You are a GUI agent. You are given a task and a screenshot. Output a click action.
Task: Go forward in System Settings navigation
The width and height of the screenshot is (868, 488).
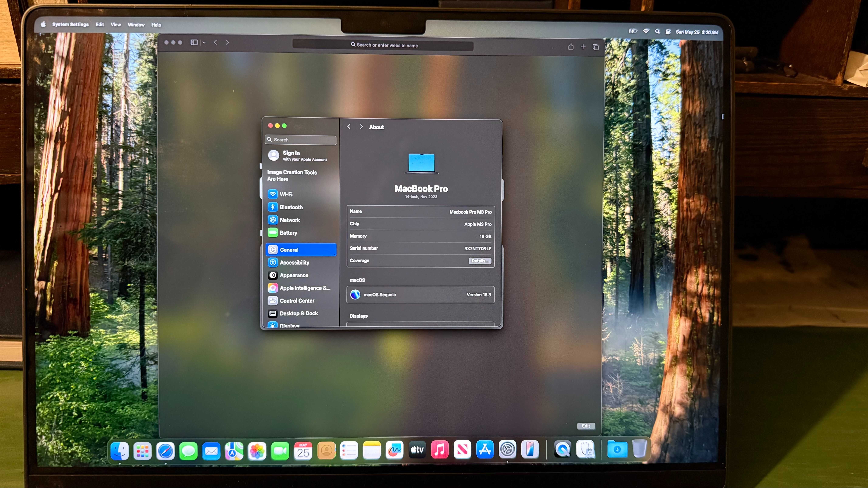pos(361,127)
